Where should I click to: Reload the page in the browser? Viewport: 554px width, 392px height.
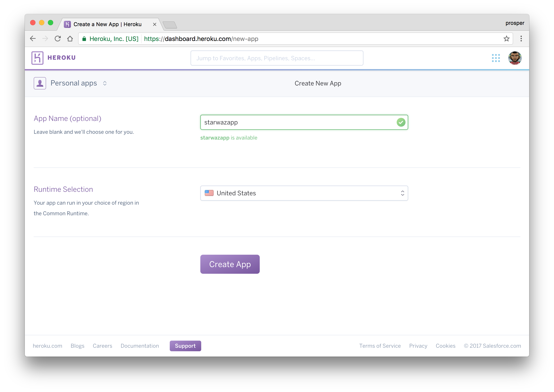[x=57, y=39]
